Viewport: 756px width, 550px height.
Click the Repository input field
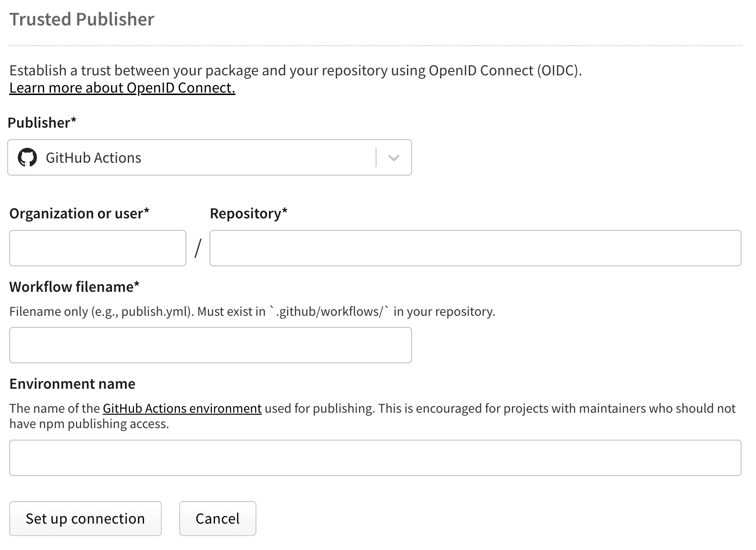click(x=476, y=248)
